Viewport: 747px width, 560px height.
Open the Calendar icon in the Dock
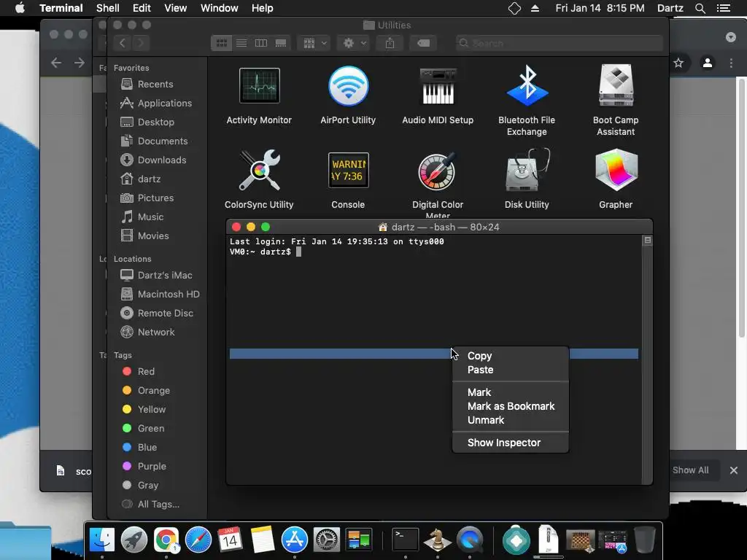click(230, 539)
